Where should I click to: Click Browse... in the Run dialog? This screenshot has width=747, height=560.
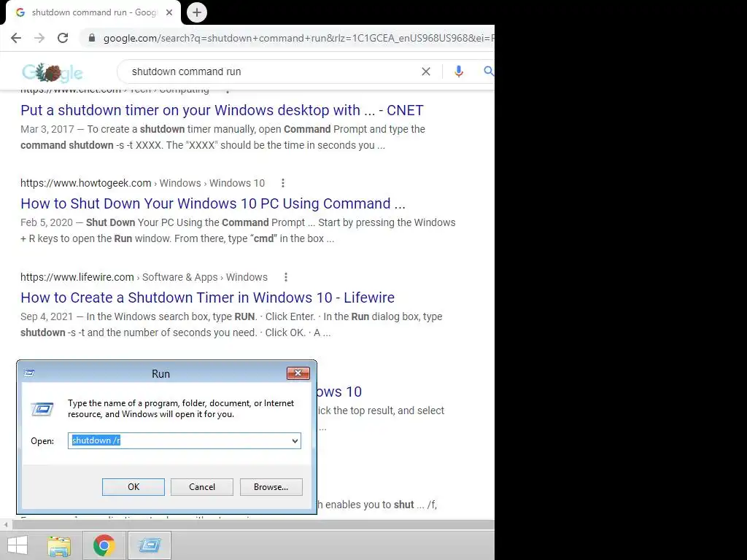coord(271,487)
